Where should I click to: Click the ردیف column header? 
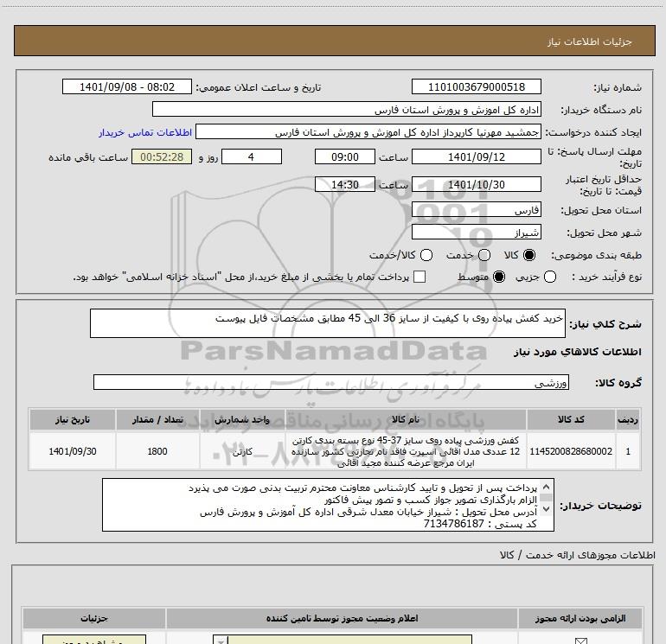(628, 419)
